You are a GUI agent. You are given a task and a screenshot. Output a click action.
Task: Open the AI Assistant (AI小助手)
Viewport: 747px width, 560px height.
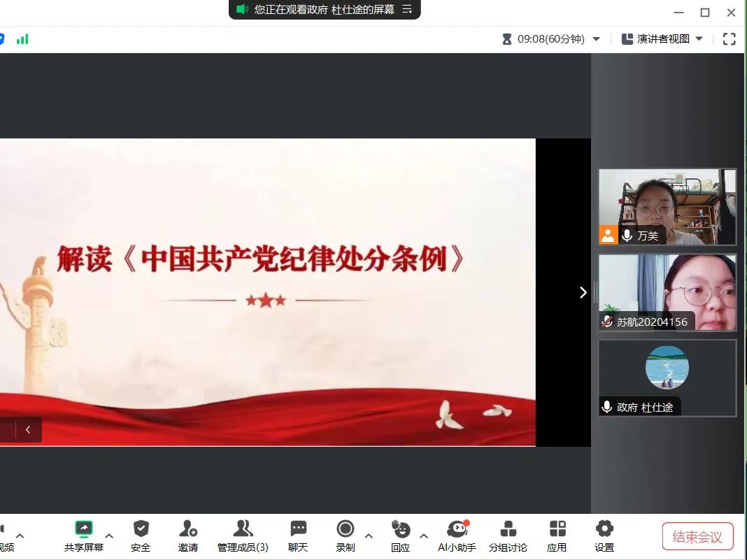(457, 529)
